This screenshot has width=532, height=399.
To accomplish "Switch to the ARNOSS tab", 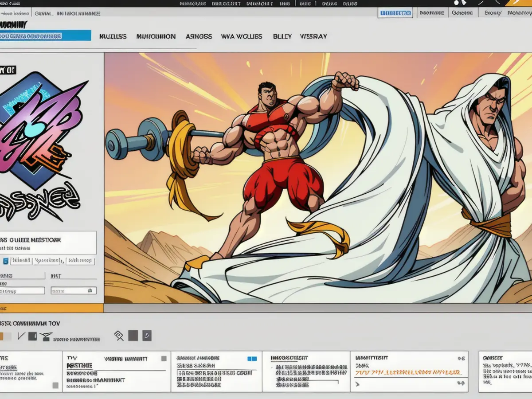I will point(199,36).
